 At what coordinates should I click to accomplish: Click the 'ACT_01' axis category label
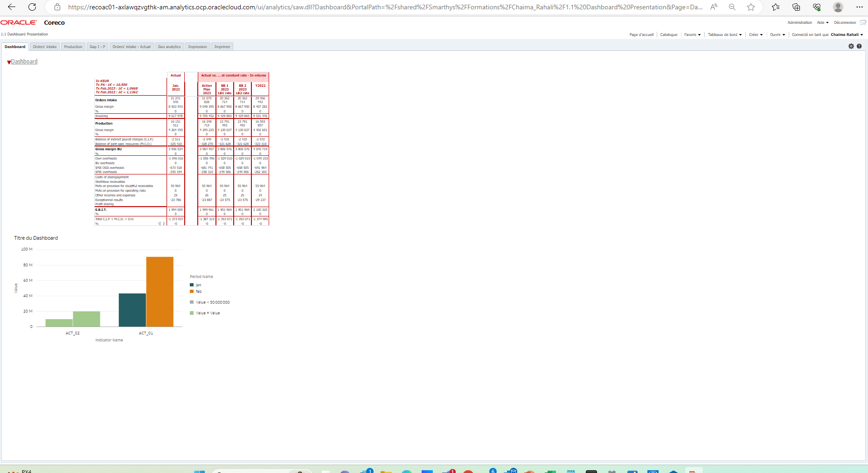coord(146,333)
